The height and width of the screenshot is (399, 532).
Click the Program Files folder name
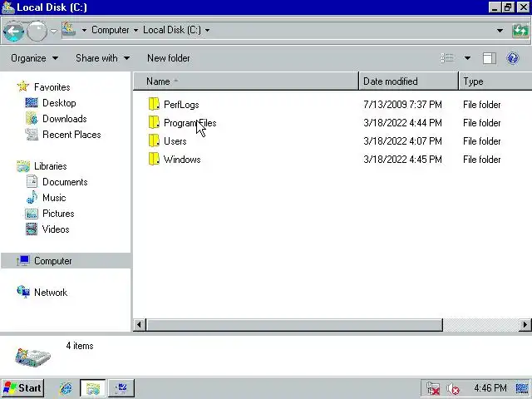pyautogui.click(x=190, y=123)
